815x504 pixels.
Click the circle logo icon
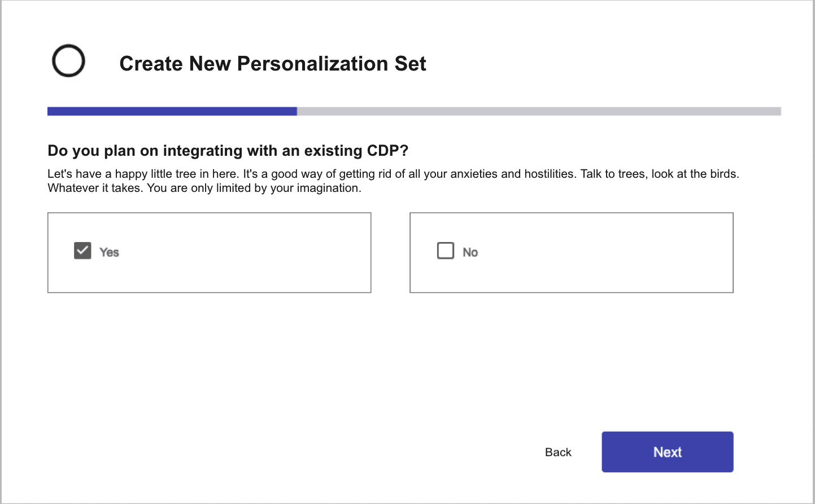[68, 61]
